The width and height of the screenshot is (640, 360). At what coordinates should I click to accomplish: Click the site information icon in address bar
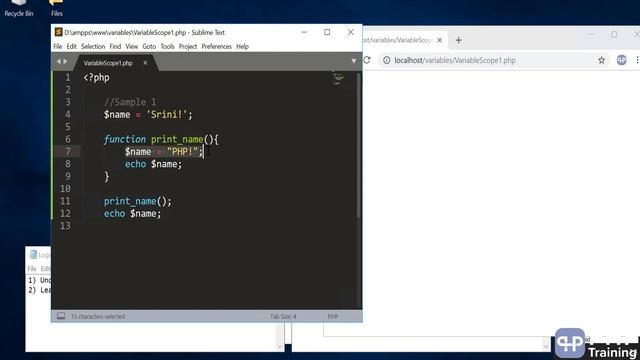386,60
